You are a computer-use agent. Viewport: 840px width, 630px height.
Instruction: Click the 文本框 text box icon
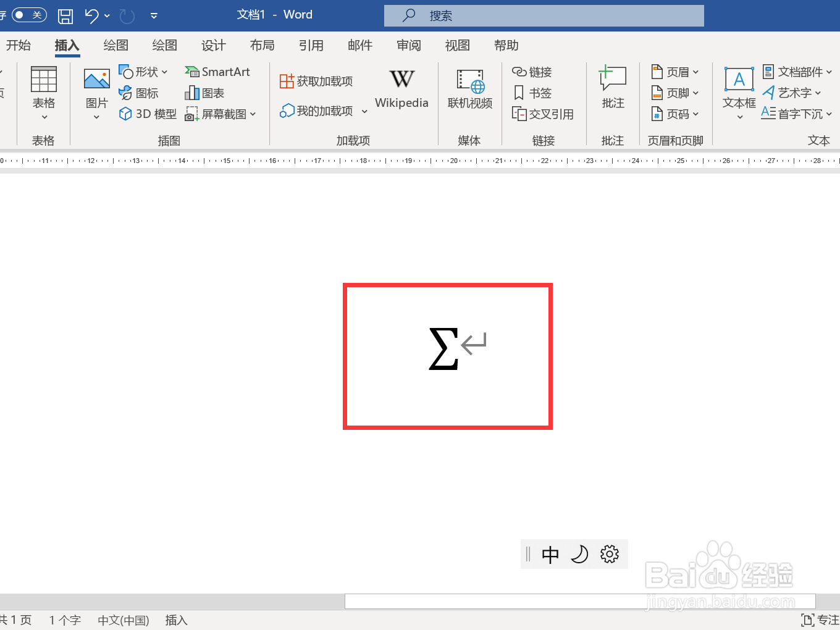[739, 80]
